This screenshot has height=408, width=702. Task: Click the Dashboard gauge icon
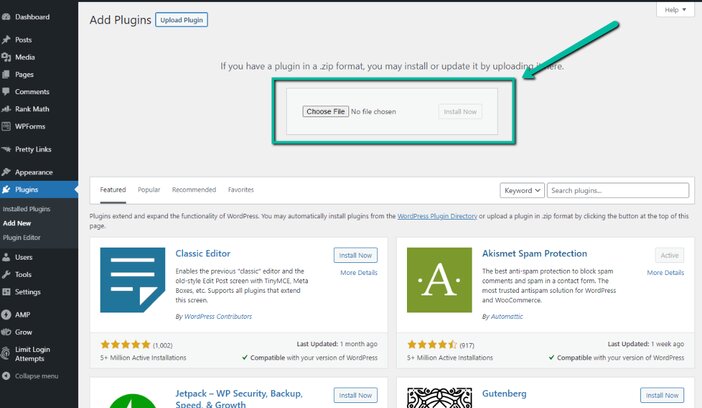pyautogui.click(x=6, y=17)
